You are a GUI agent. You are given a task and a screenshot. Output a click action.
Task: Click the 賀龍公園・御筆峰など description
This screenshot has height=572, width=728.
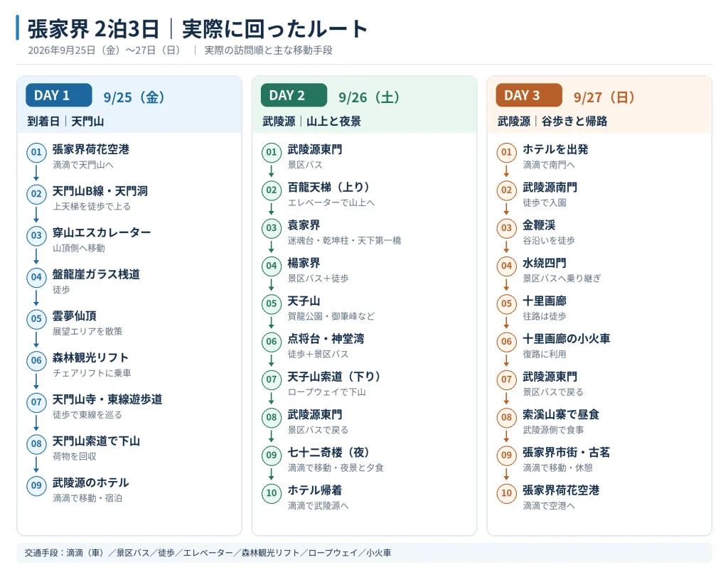click(331, 316)
